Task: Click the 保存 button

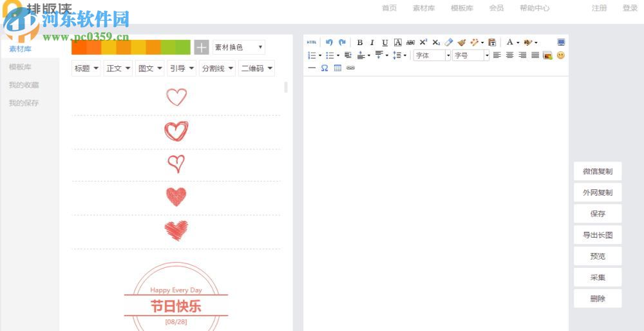Action: [x=598, y=214]
